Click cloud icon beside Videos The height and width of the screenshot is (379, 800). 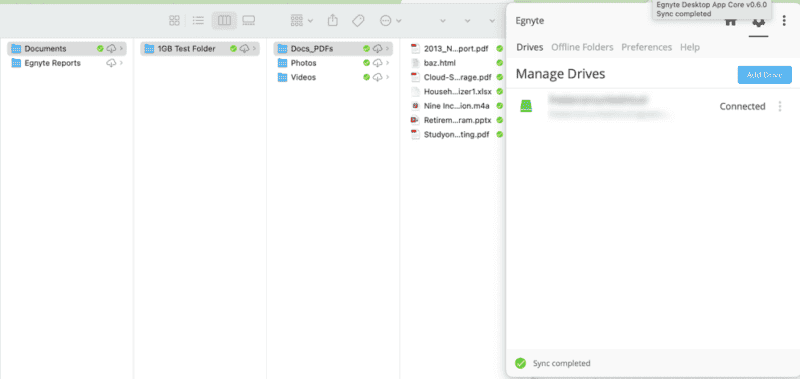378,78
